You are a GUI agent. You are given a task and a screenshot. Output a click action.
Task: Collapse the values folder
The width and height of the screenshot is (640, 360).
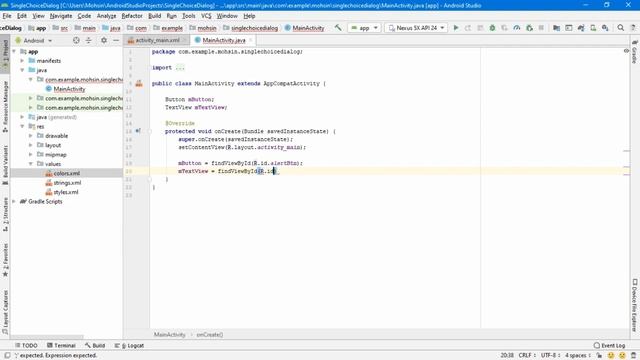(31, 164)
